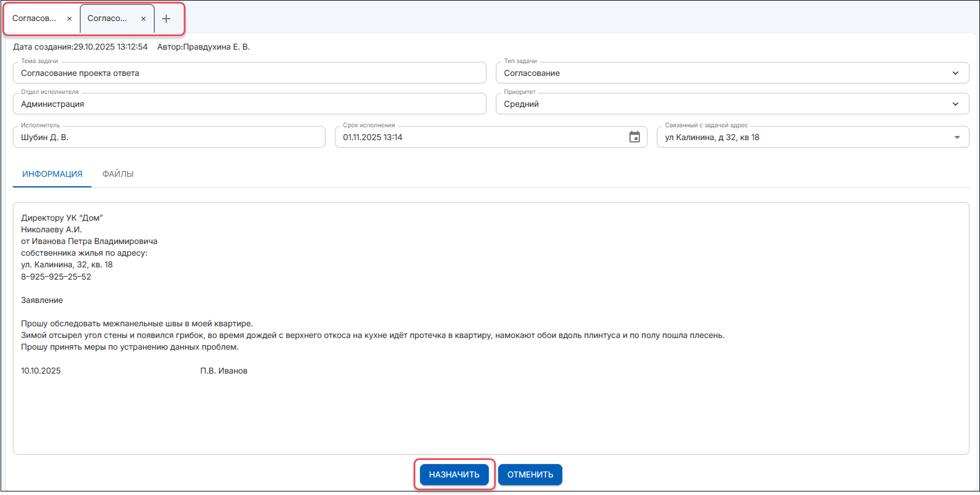Expand Приоритет dropdown chevron
Screen dimensions: 980x495
[955, 104]
